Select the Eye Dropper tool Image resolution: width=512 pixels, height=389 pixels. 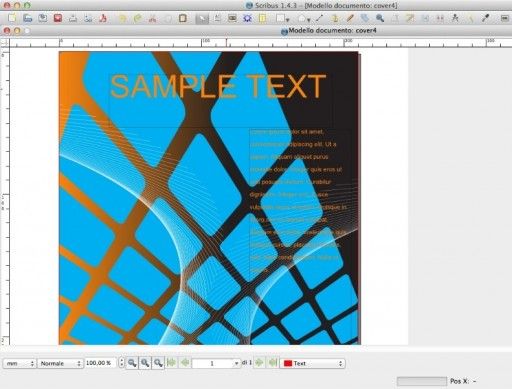click(x=486, y=18)
